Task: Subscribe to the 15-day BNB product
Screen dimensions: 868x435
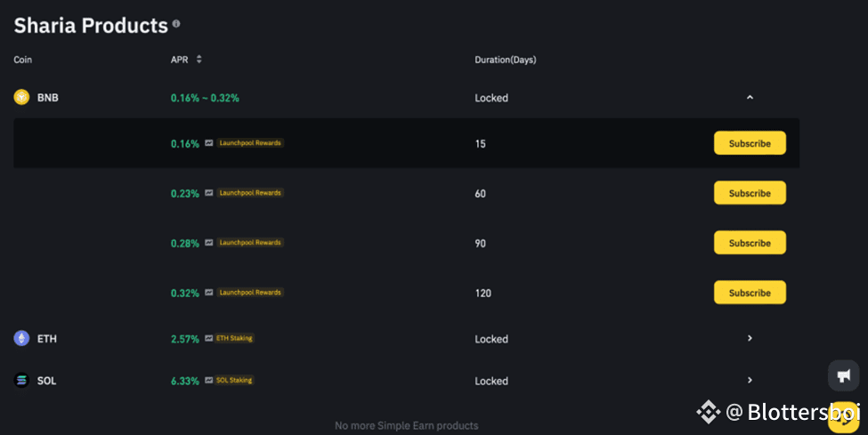Action: coord(750,143)
